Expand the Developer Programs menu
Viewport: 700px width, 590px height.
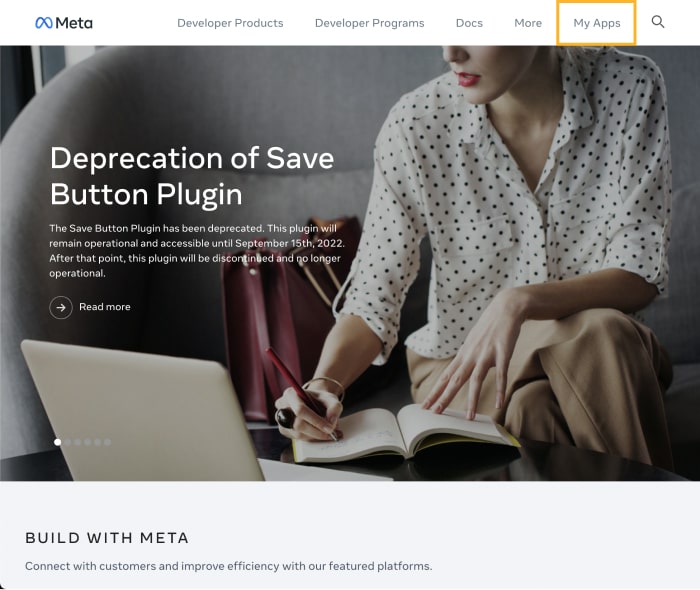tap(370, 23)
